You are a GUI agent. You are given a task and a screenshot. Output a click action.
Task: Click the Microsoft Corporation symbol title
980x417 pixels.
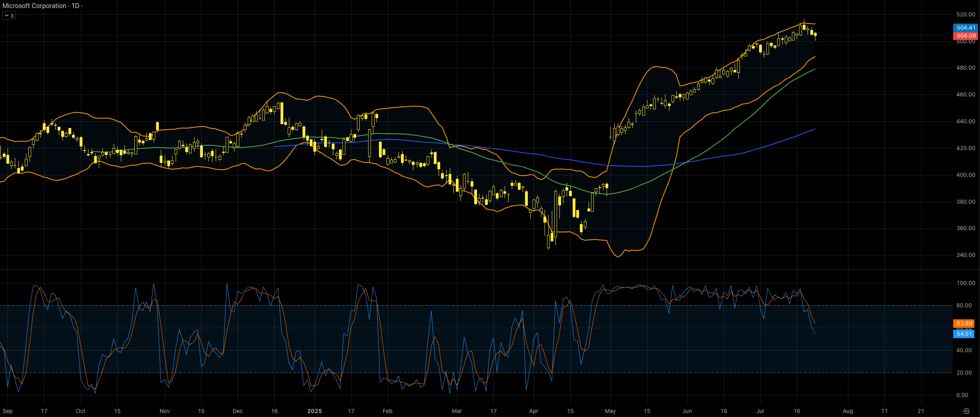point(34,6)
